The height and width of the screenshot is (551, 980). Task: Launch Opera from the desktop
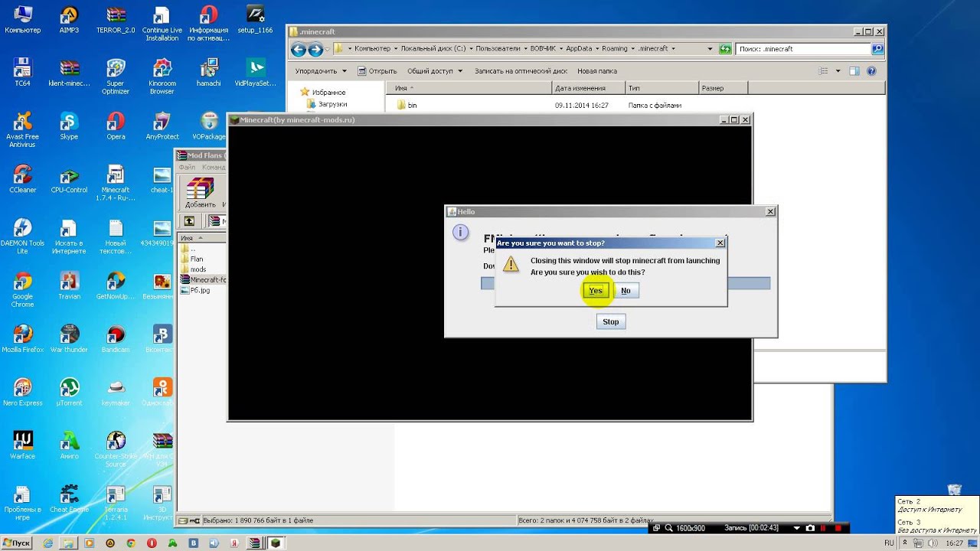pos(116,126)
